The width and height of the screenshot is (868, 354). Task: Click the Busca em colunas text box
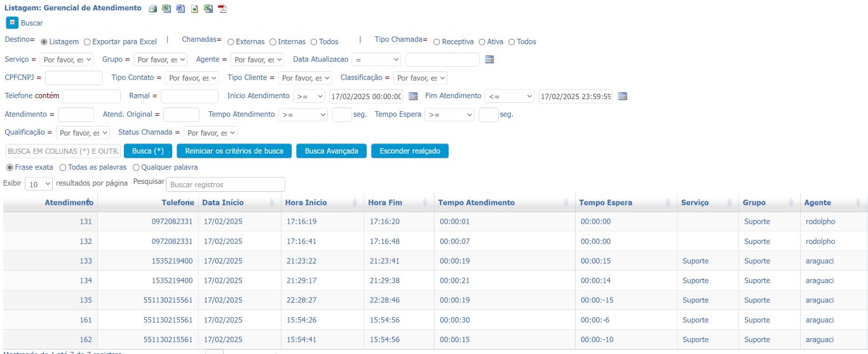[x=62, y=151]
